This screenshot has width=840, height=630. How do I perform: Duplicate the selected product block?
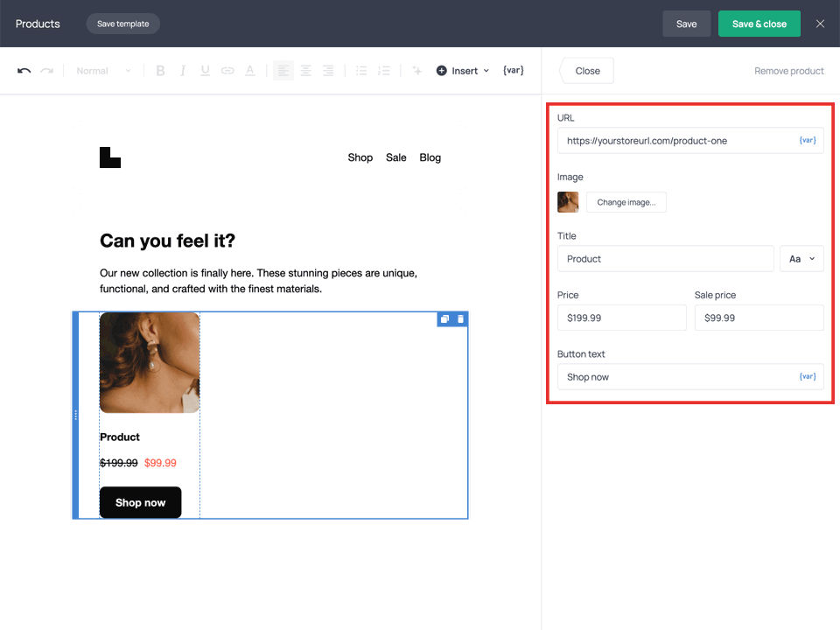coord(444,319)
